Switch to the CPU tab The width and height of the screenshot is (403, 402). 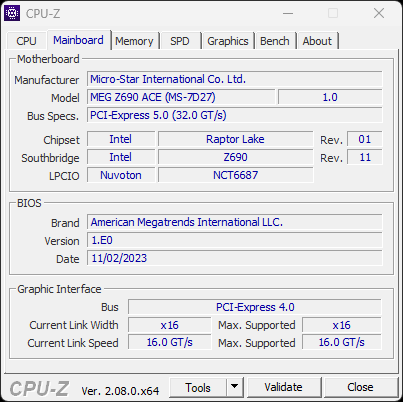click(26, 41)
